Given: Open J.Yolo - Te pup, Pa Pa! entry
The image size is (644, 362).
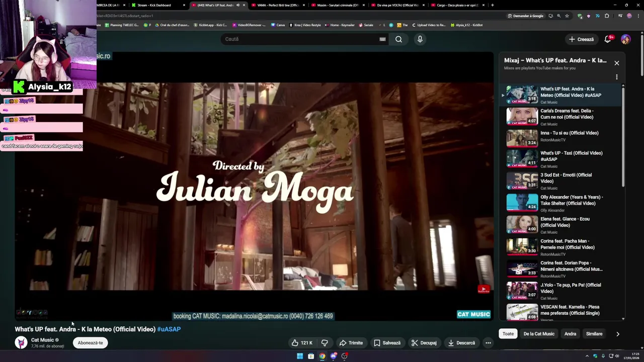Looking at the screenshot, I should [x=562, y=291].
